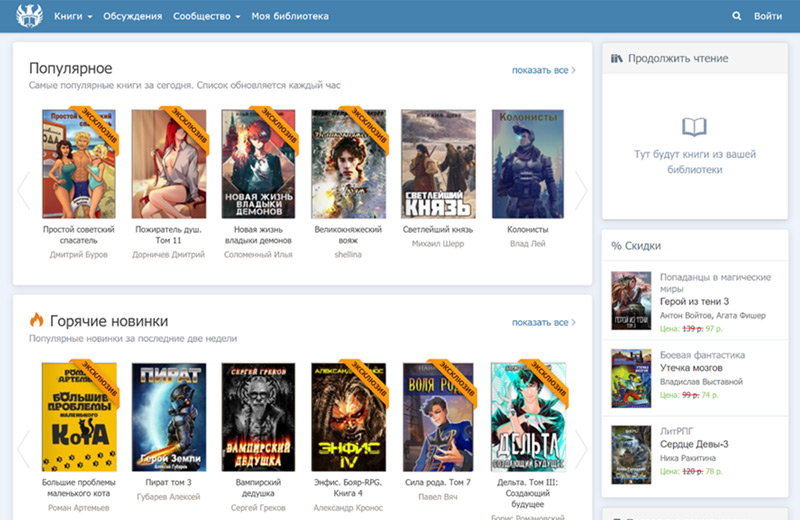Open author Влад Лей
800x520 pixels.
point(528,244)
